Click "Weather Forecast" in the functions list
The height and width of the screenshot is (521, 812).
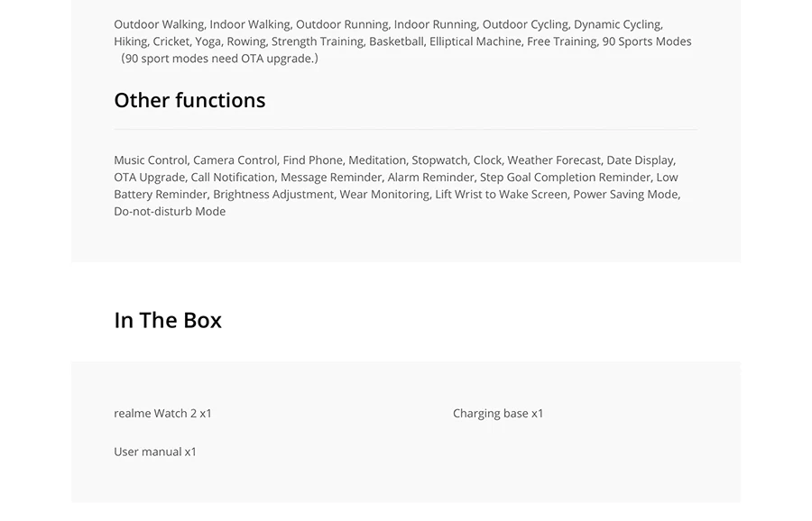pyautogui.click(x=554, y=160)
